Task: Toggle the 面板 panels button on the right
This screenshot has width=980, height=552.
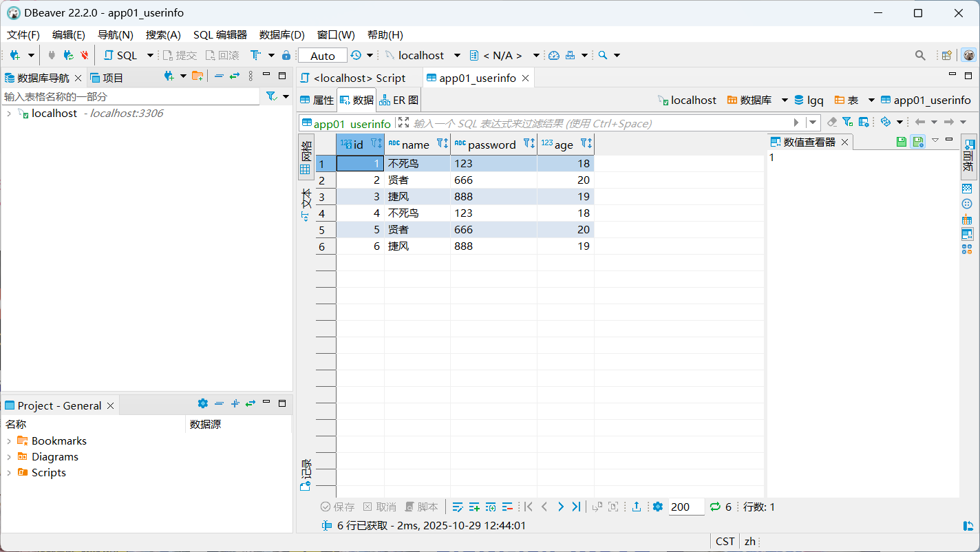Action: [x=968, y=156]
